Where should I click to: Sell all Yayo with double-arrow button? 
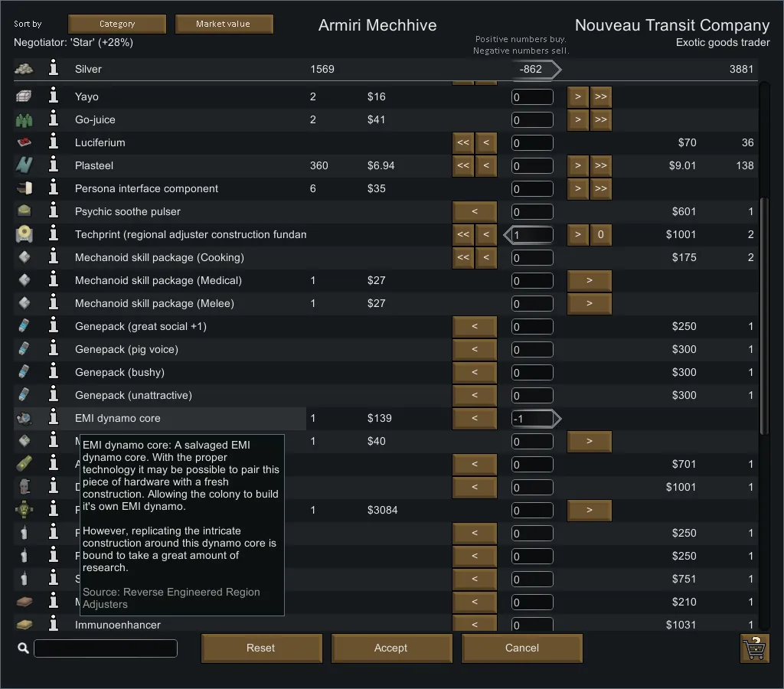point(600,97)
